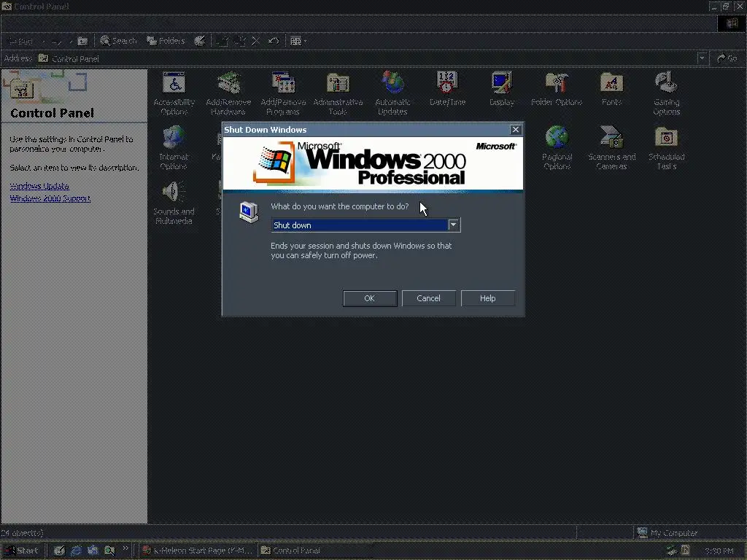Click the Up folder toolbar icon
The image size is (747, 560).
(82, 42)
